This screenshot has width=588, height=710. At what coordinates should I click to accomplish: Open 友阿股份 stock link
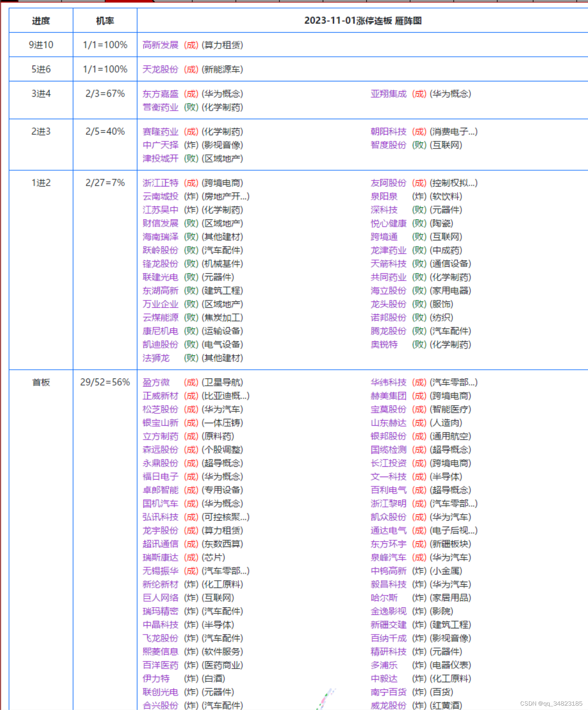click(x=388, y=183)
